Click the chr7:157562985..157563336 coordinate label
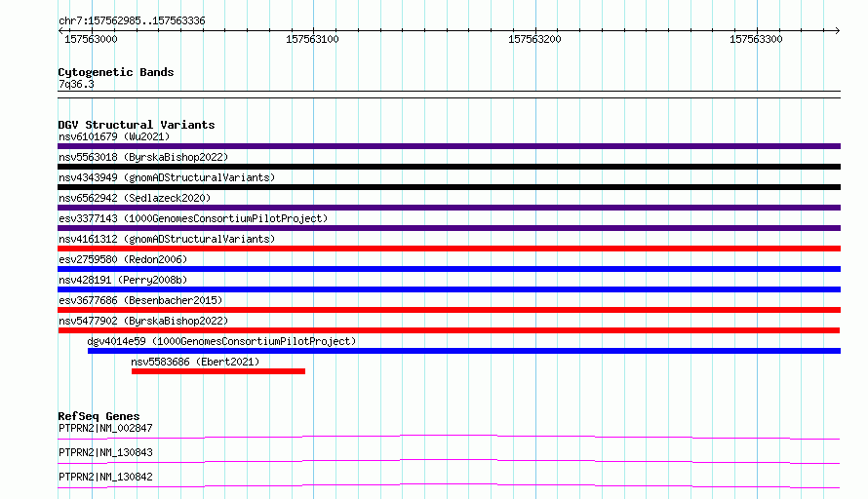868x499 pixels. point(132,21)
